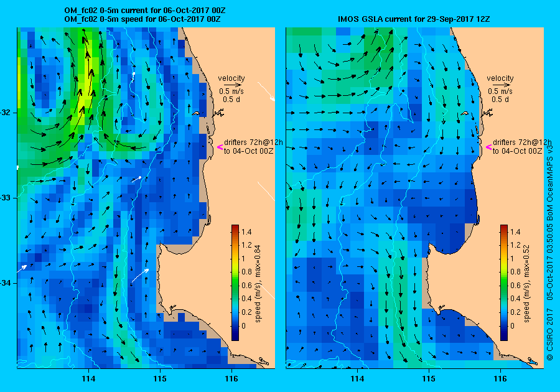Click the 1.4 tick on left colorbar
The width and height of the screenshot is (560, 392).
point(246,232)
